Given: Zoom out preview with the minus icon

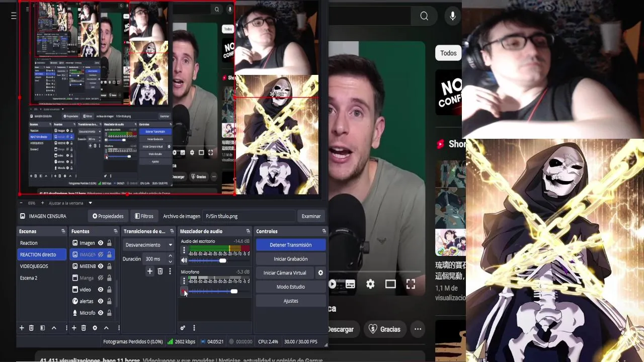Looking at the screenshot, I should pos(22,203).
